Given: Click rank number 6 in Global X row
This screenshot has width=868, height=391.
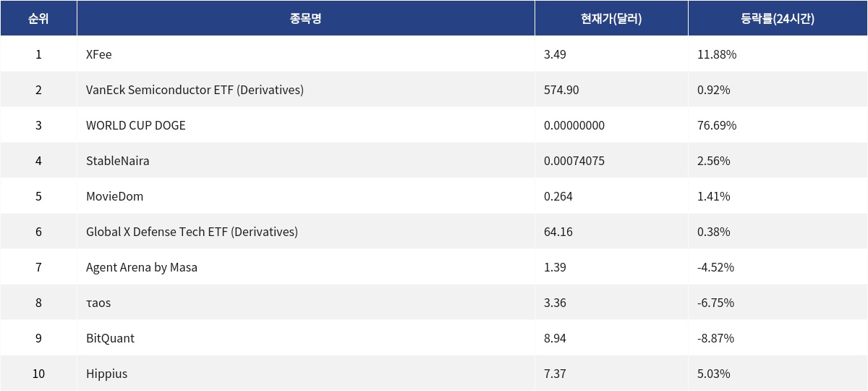Looking at the screenshot, I should tap(38, 232).
